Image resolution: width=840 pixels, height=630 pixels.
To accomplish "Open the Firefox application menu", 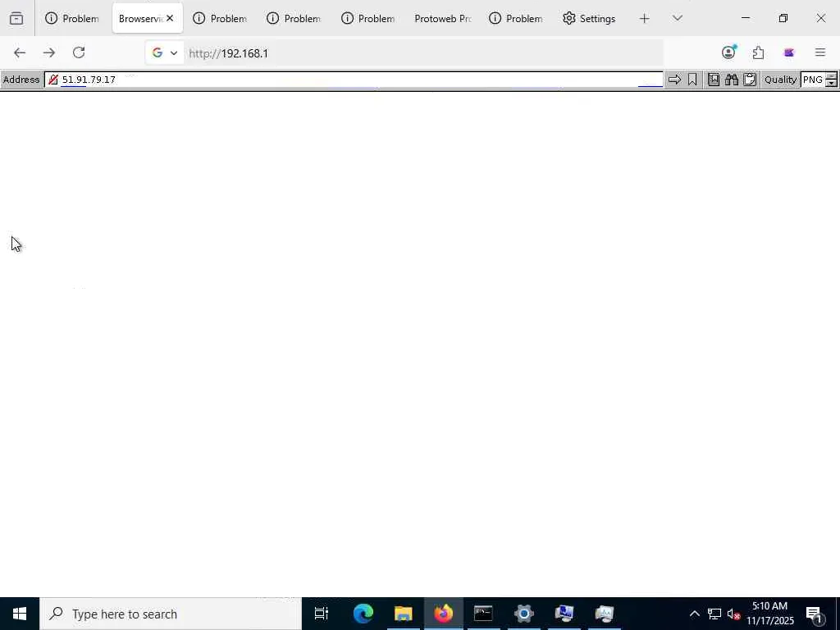I will [x=819, y=52].
